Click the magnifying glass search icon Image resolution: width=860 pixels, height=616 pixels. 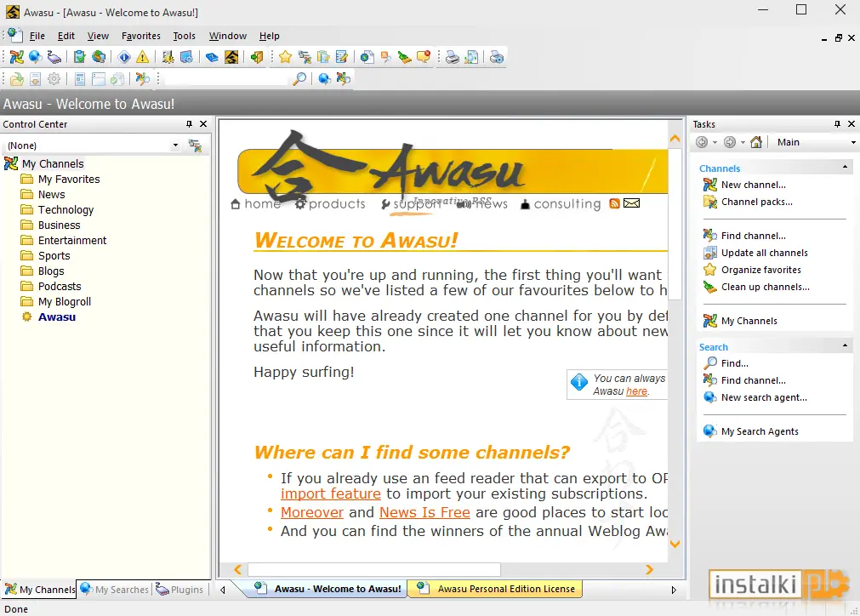(299, 79)
